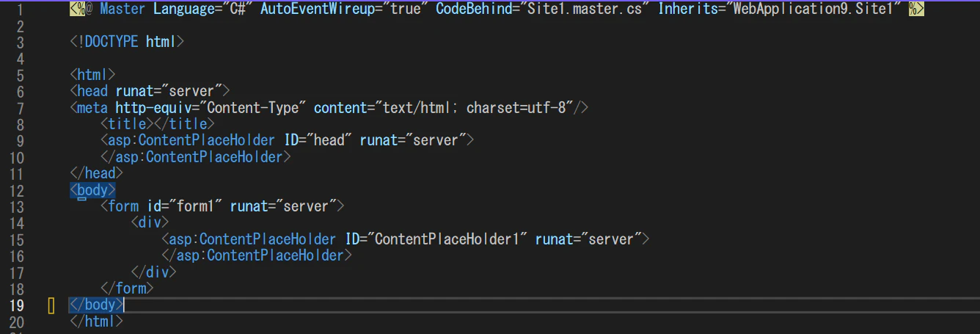Screen dimensions: 980x334
Task: Click the runat="server" attribute on line 6
Action: (x=169, y=91)
